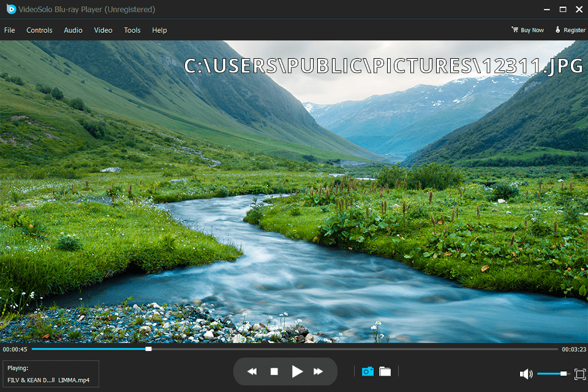Open the Tools menu
Image resolution: width=588 pixels, height=392 pixels.
click(x=132, y=30)
